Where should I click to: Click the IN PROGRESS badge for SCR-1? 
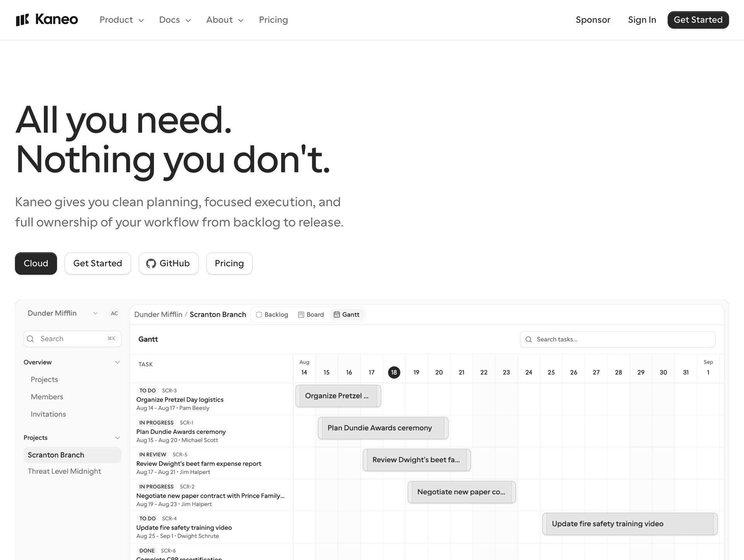[x=157, y=423]
